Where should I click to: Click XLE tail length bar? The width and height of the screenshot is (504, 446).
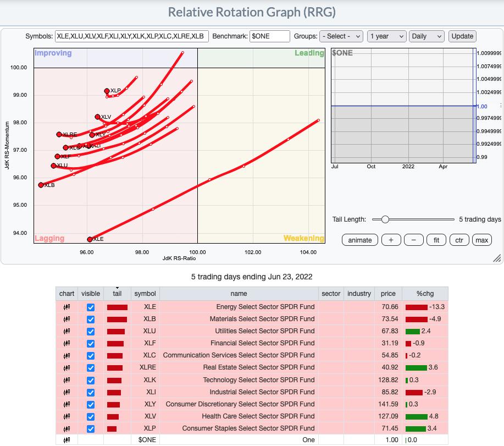[117, 307]
